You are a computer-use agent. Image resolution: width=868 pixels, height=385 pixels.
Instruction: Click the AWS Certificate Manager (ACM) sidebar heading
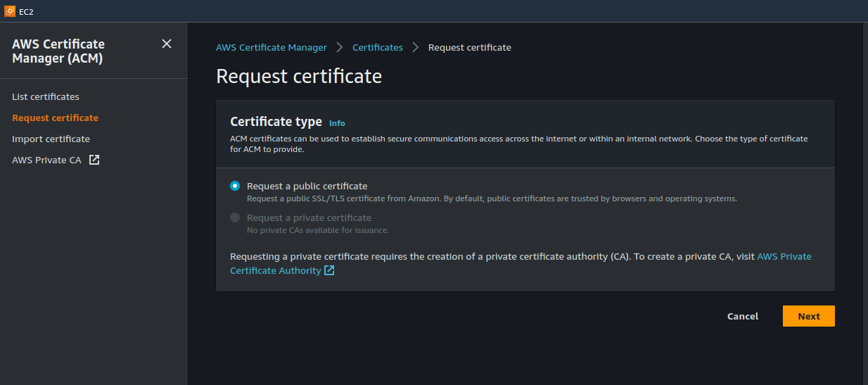coord(58,51)
